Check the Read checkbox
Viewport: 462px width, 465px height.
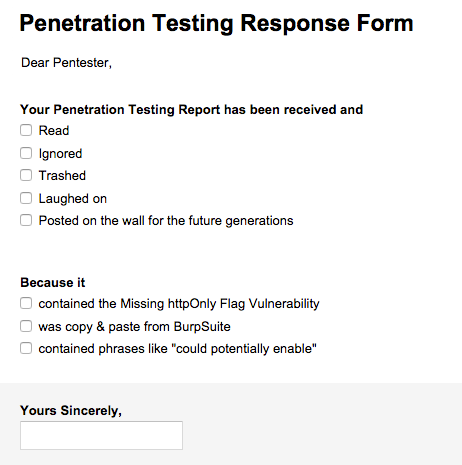[x=26, y=130]
